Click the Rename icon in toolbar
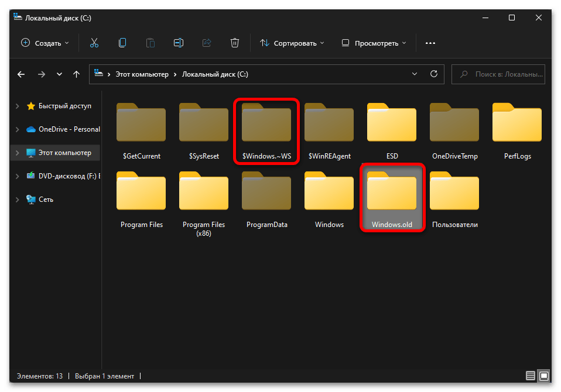The width and height of the screenshot is (561, 392). (x=179, y=43)
